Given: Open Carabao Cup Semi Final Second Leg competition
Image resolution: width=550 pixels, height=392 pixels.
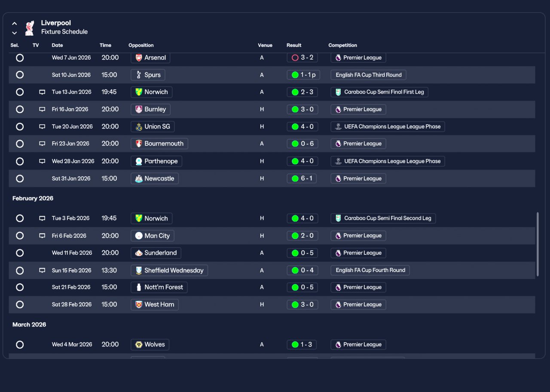Looking at the screenshot, I should pos(383,218).
